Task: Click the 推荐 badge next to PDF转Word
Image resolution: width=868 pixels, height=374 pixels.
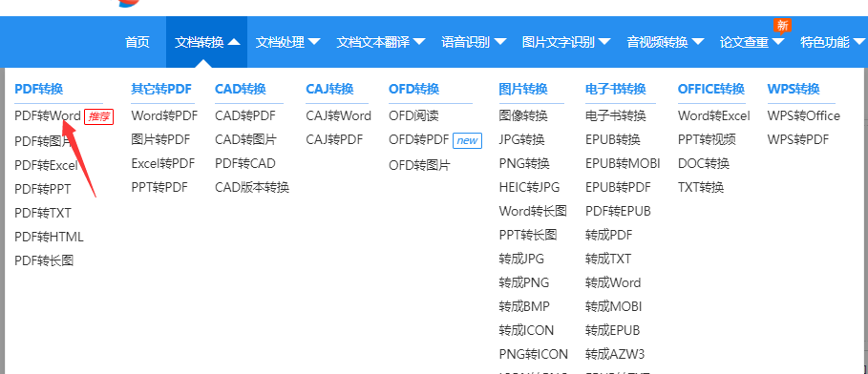Action: [99, 116]
